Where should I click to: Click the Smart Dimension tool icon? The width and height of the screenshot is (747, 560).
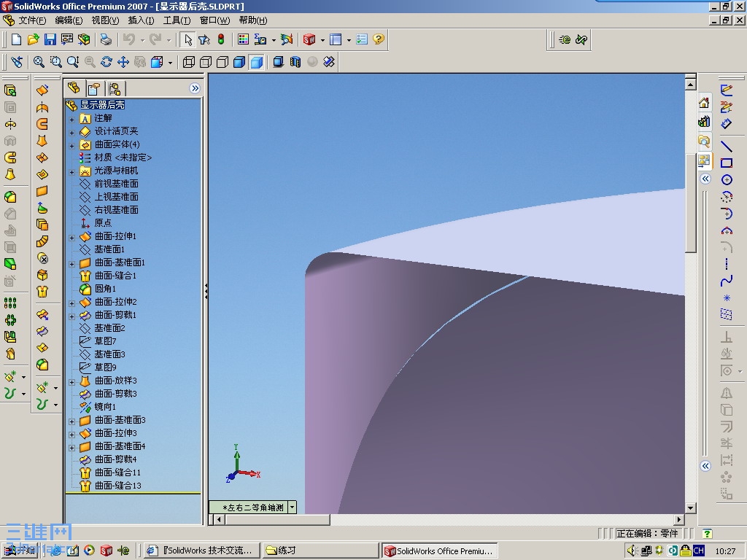pyautogui.click(x=726, y=124)
